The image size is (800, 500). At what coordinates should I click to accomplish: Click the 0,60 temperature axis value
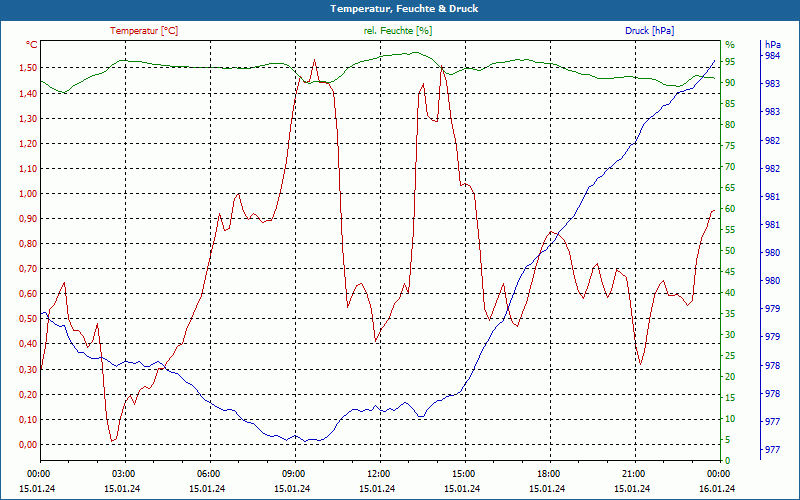(x=28, y=294)
